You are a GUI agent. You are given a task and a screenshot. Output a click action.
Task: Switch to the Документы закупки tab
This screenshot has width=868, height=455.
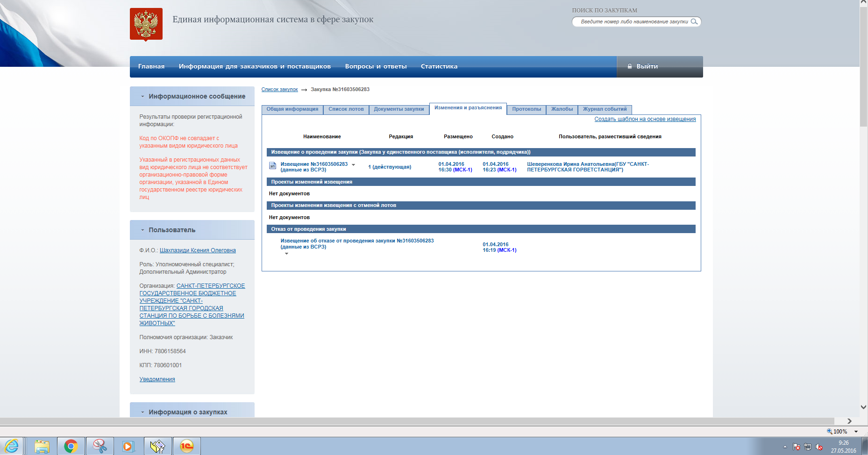[x=399, y=109]
